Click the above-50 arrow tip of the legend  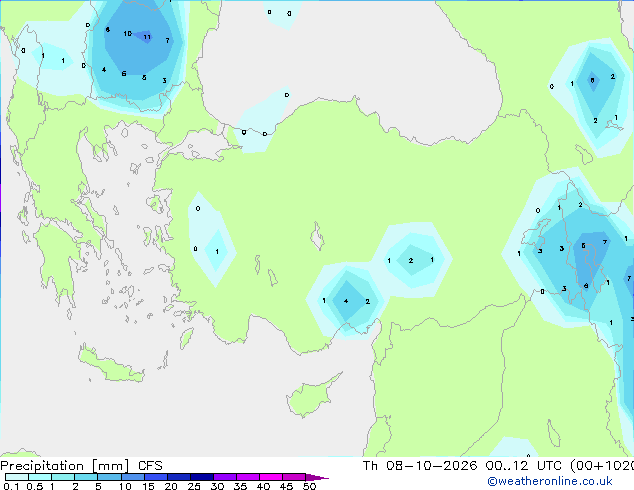[317, 477]
